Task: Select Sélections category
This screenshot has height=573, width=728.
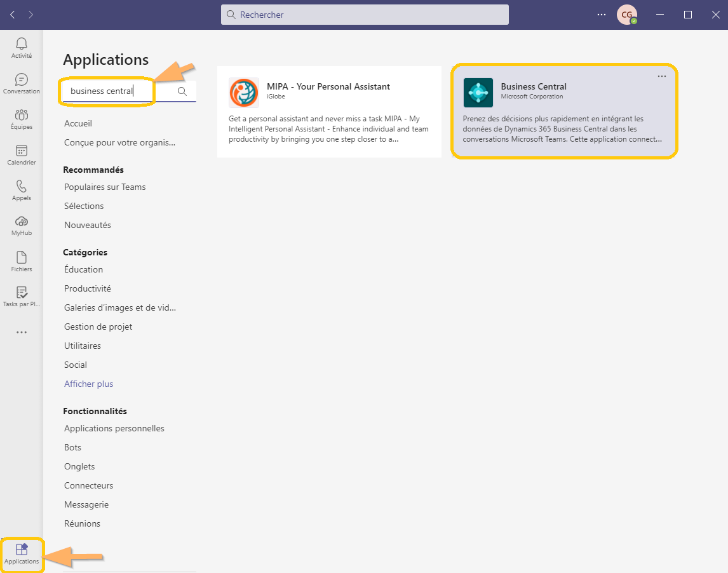Action: [84, 206]
